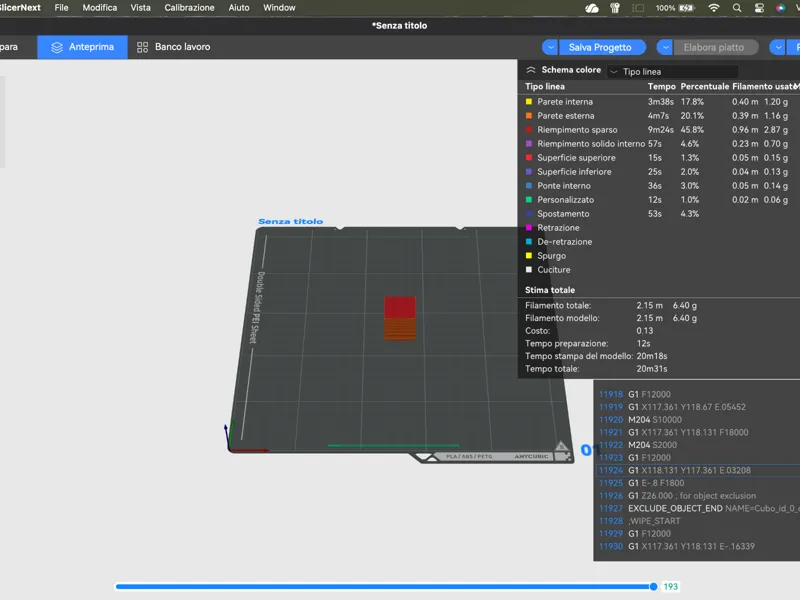Open macOS Spotlight search icon

click(x=737, y=8)
